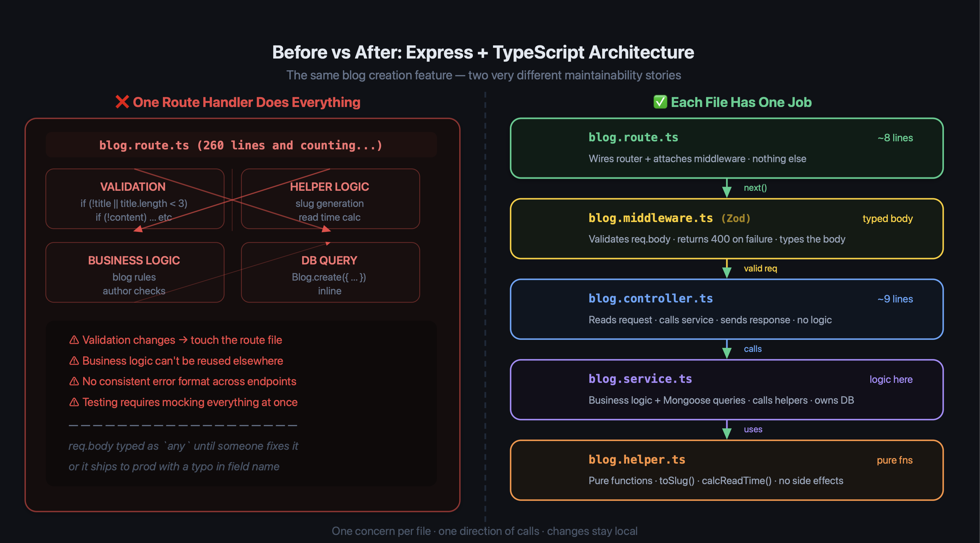Click the HELPER LOGIC box
This screenshot has width=980, height=543.
coord(330,199)
